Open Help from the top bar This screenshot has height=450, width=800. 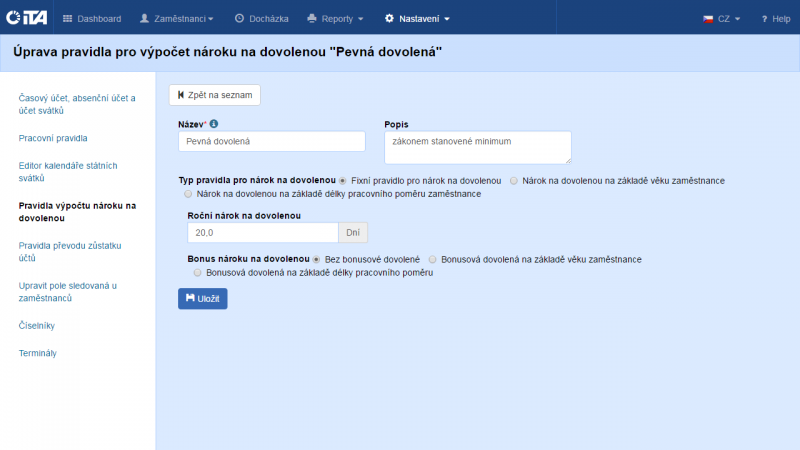click(775, 18)
